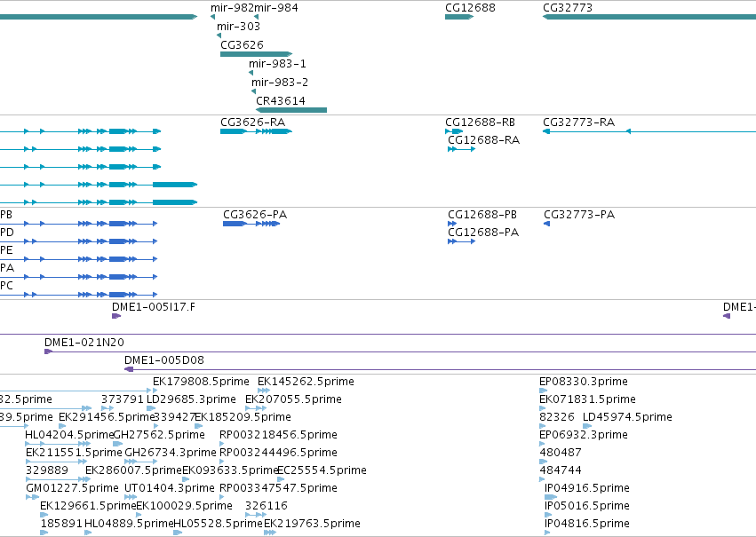This screenshot has height=537, width=756.
Task: Select the EK291456.5prime EST
Action: point(62,426)
